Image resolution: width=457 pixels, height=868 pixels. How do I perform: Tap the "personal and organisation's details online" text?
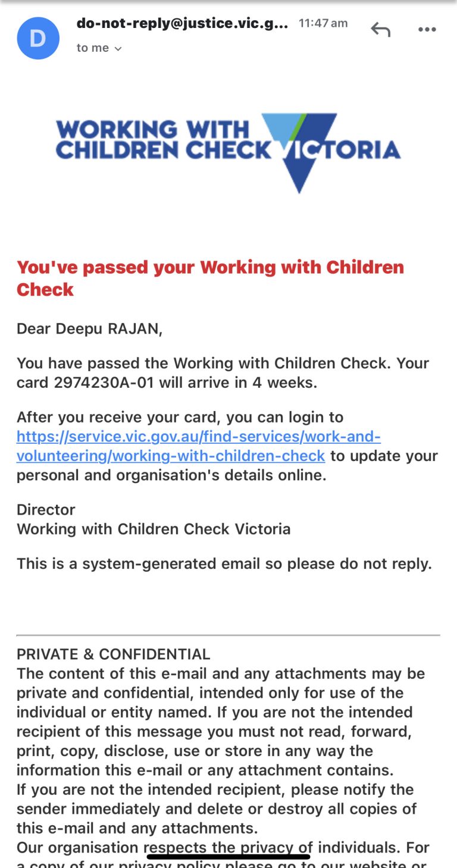[x=171, y=476]
